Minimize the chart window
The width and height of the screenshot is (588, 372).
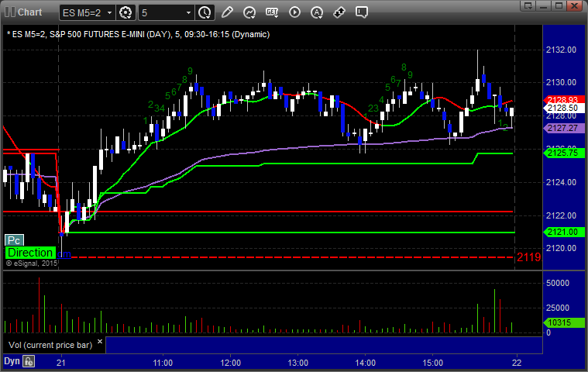pos(544,5)
